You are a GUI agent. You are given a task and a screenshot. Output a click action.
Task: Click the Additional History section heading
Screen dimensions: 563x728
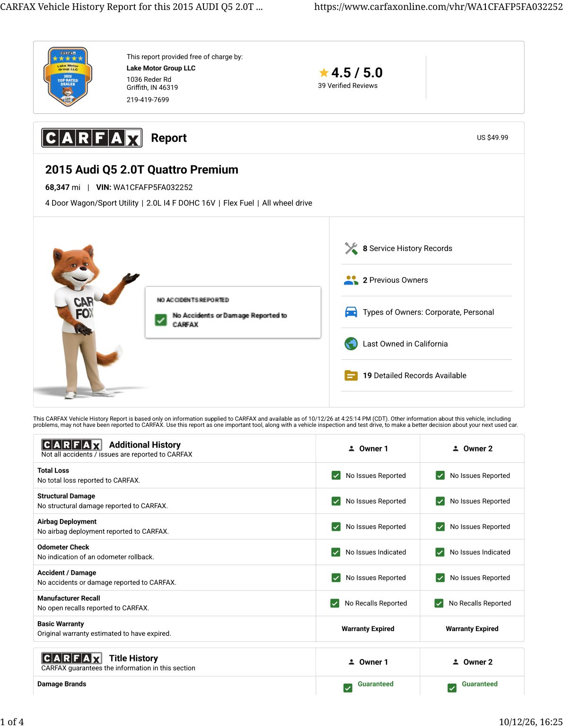pyautogui.click(x=145, y=445)
